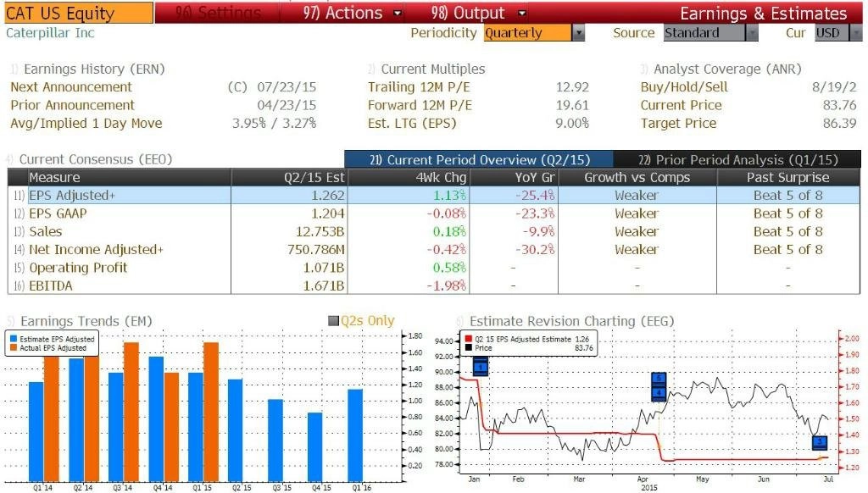Expand the Cur USD currency dropdown
The image size is (868, 493).
pyautogui.click(x=838, y=33)
